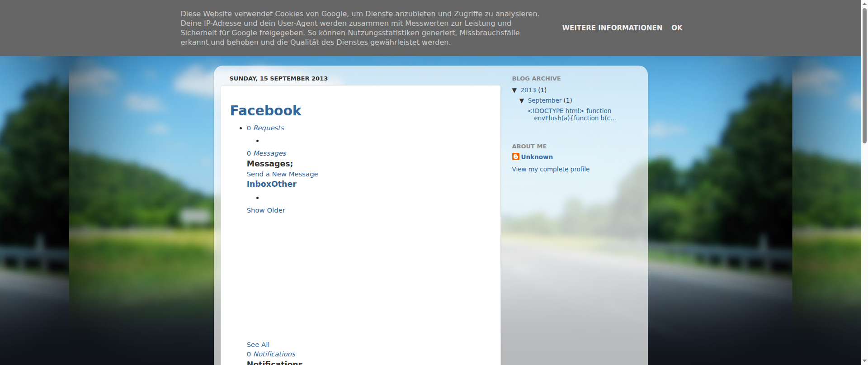Click View my complete profile
This screenshot has height=365, width=868.
pos(551,169)
